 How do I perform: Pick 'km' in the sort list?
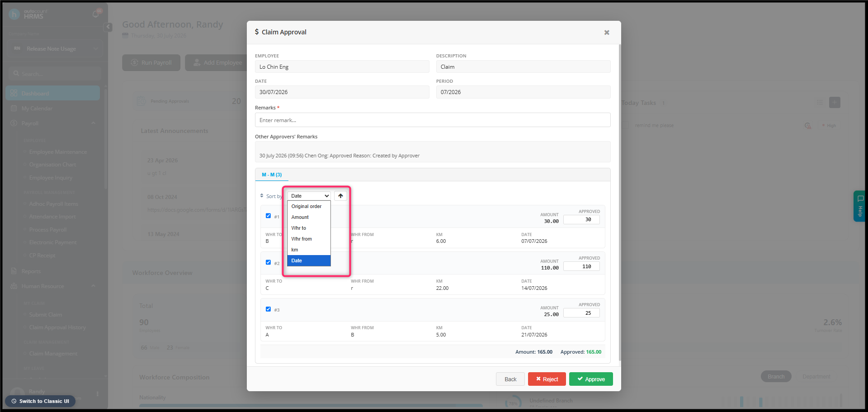point(309,250)
